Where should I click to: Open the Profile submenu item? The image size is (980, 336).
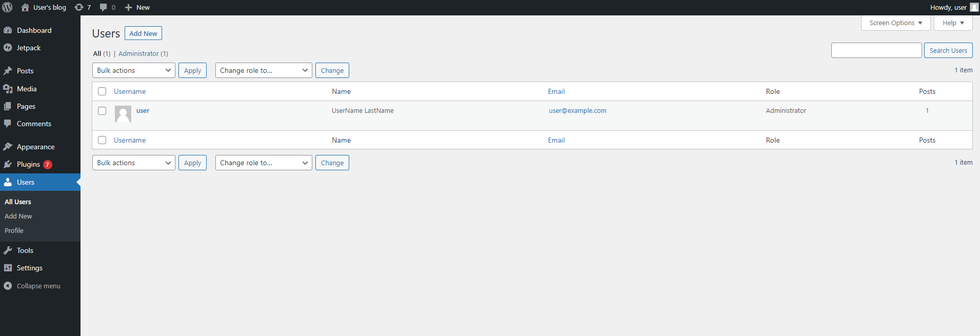tap(14, 230)
